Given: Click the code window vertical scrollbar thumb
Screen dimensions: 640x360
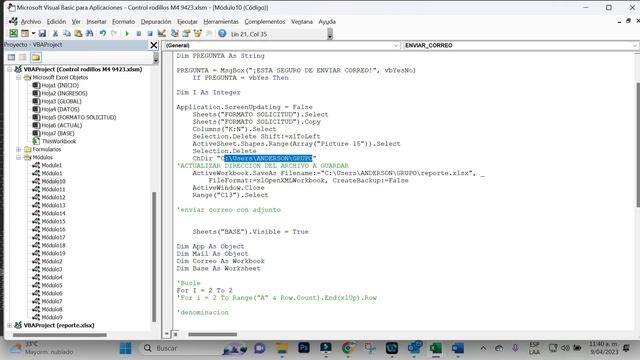Looking at the screenshot, I should 638,145.
